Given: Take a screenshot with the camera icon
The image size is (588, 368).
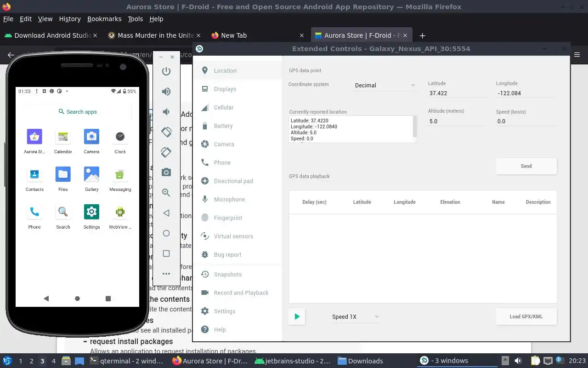Looking at the screenshot, I should [x=166, y=172].
